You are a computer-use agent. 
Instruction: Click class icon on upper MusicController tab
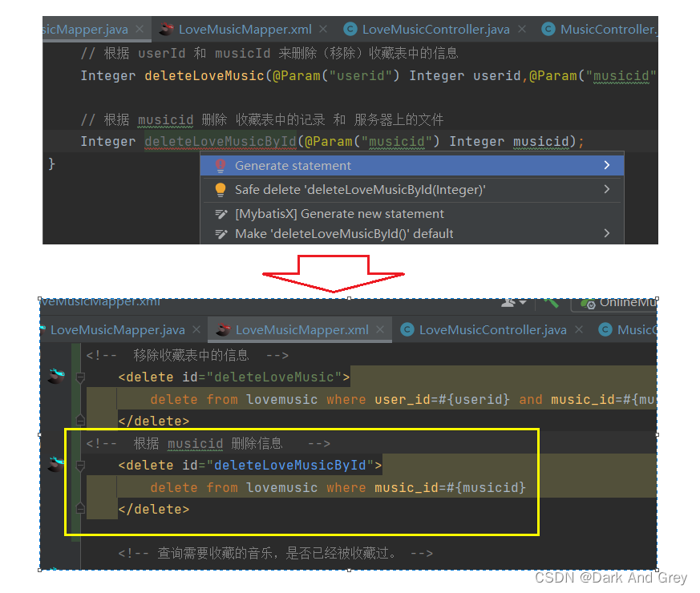548,29
